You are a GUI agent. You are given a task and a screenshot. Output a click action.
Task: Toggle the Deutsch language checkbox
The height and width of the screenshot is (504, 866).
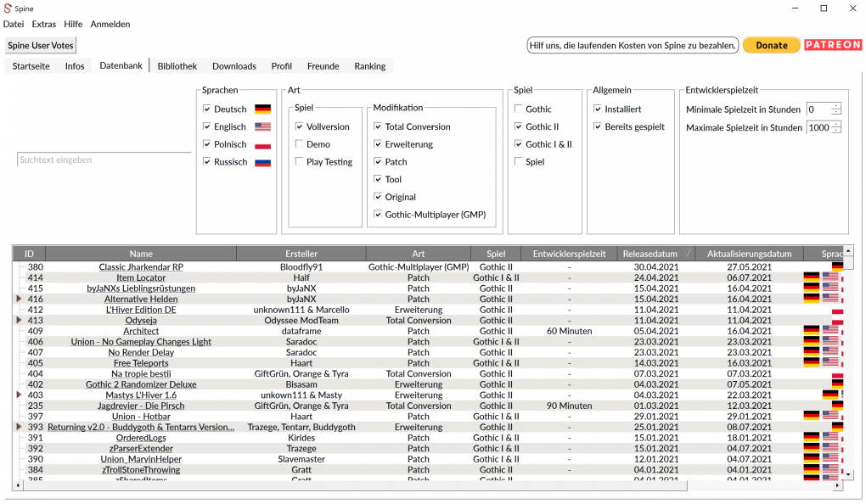207,109
